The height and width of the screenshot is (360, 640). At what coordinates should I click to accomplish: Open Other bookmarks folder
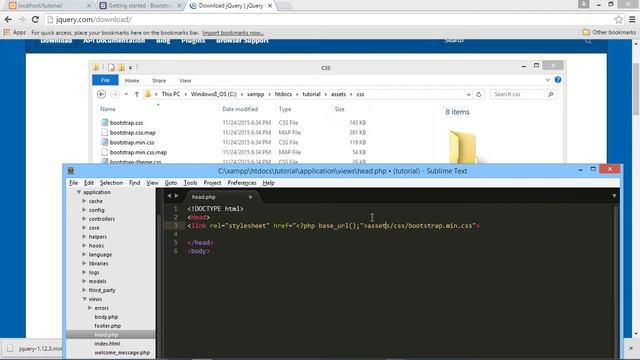[609, 32]
